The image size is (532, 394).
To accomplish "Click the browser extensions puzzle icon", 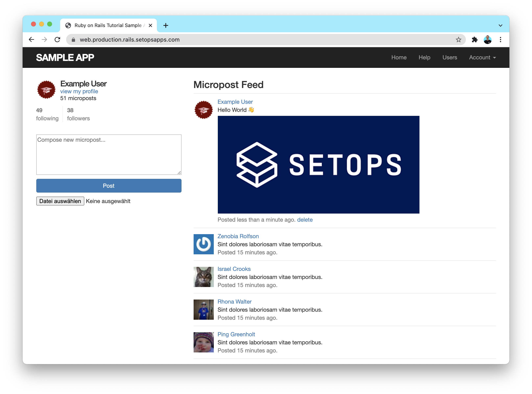I will point(474,40).
